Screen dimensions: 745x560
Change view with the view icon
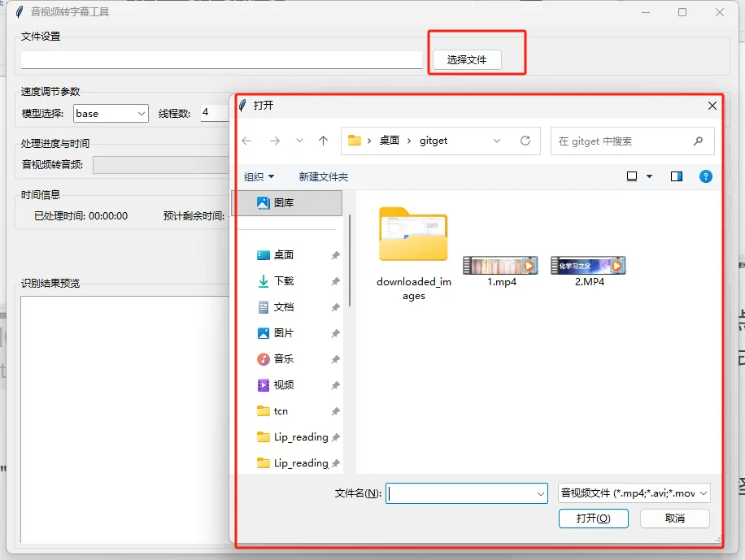click(x=632, y=176)
